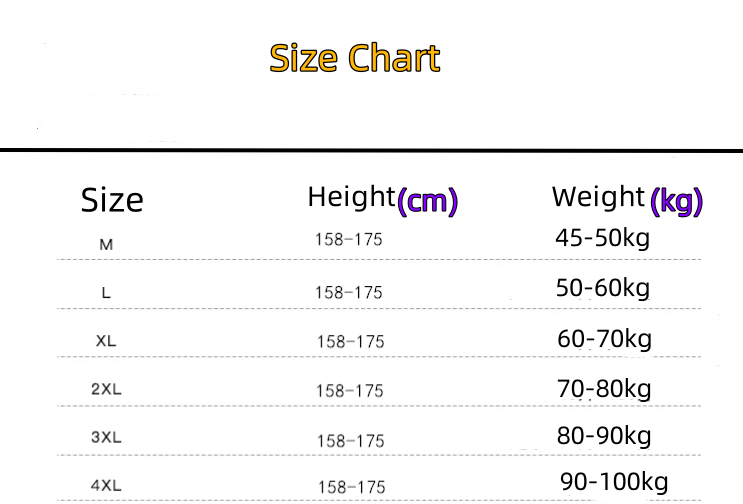743x504 pixels.
Task: Click the Height column header
Action: pos(351,197)
